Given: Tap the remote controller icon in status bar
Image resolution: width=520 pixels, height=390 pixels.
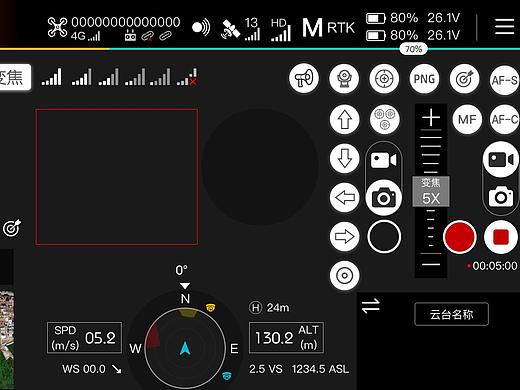Looking at the screenshot, I should [130, 36].
